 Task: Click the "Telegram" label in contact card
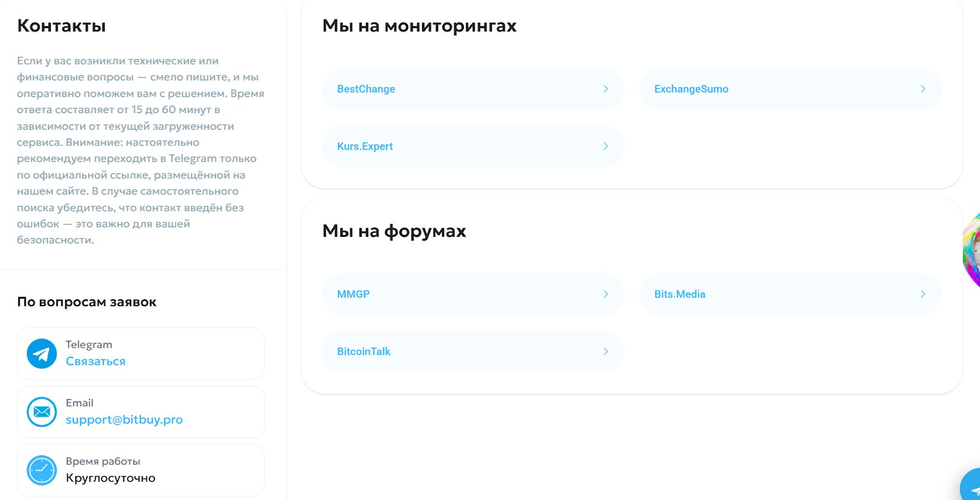[x=89, y=345]
